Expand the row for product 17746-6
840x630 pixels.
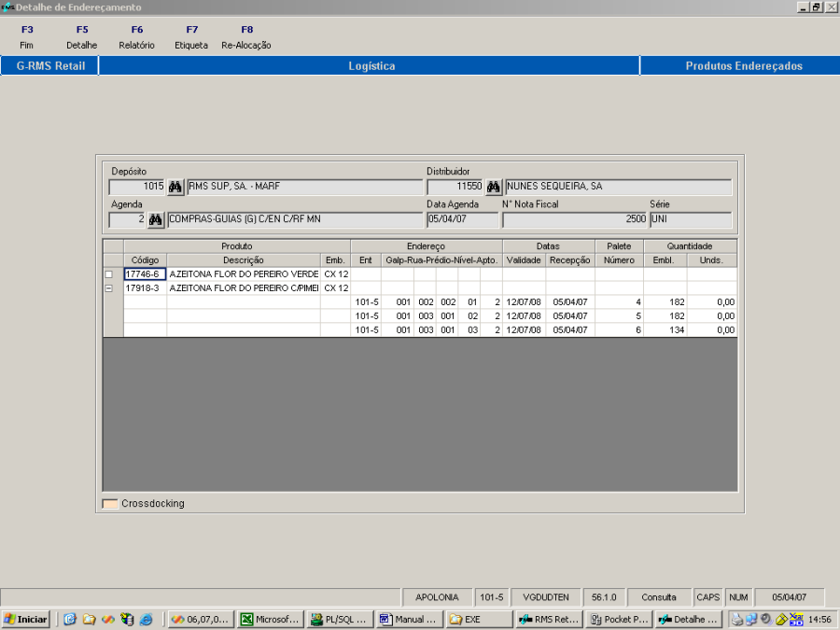pyautogui.click(x=110, y=274)
